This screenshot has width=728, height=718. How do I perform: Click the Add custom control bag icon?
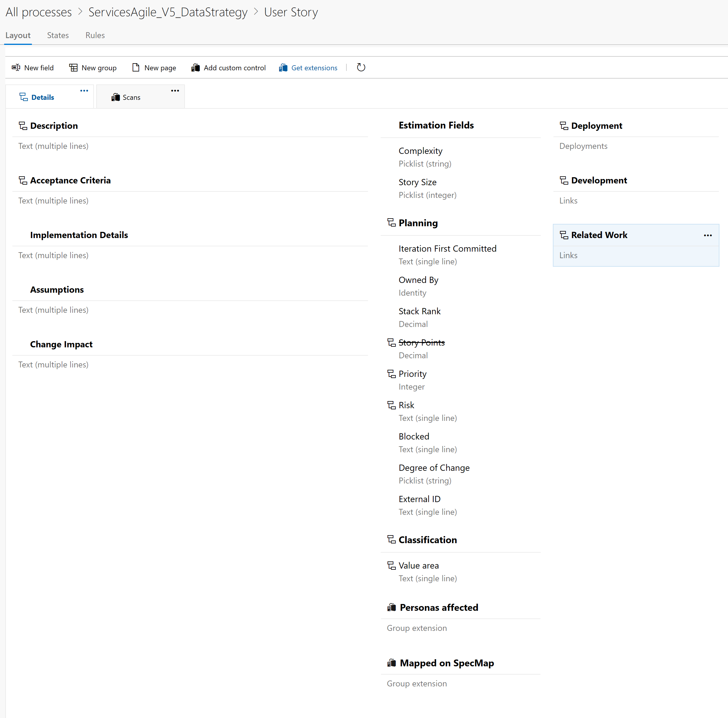195,67
